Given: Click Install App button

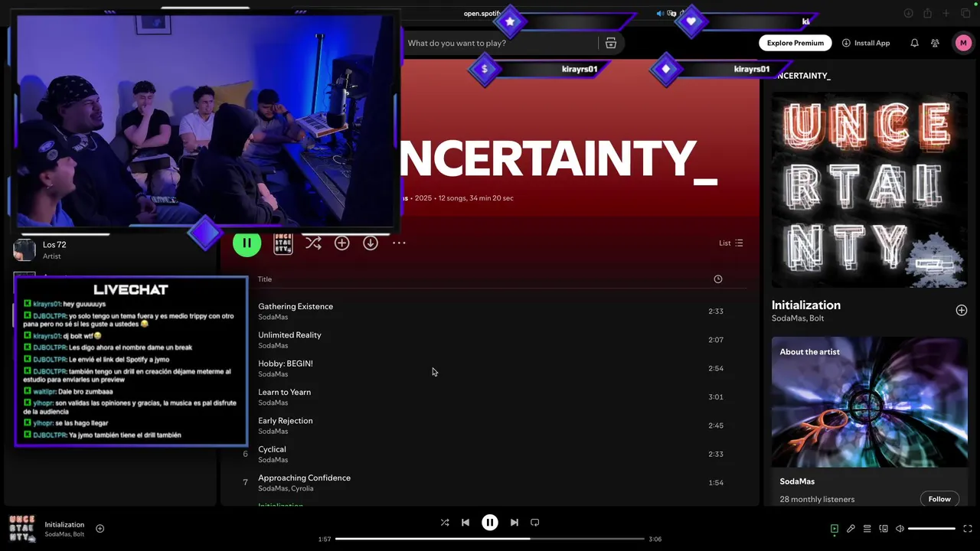Looking at the screenshot, I should pos(866,43).
